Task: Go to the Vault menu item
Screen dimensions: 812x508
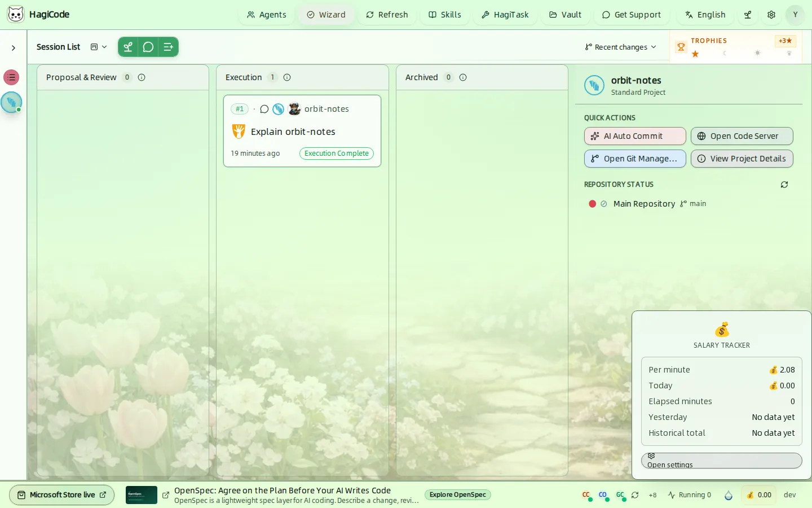Action: pyautogui.click(x=566, y=15)
